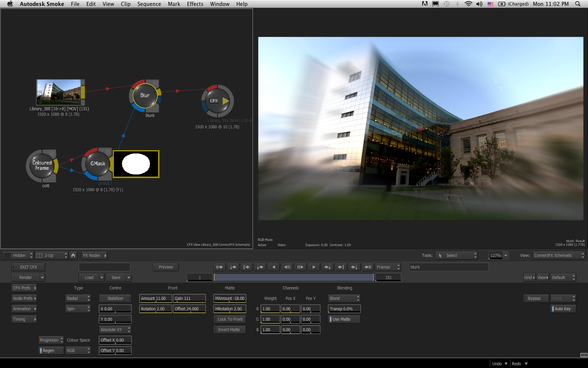
Task: Open the Blend mode dropdown
Action: [344, 298]
